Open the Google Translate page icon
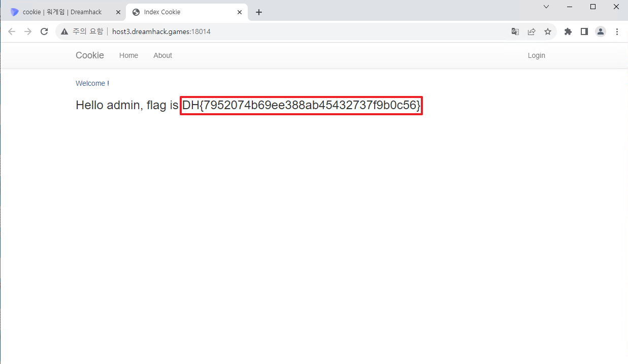Screen dimensions: 628x364 pos(515,31)
